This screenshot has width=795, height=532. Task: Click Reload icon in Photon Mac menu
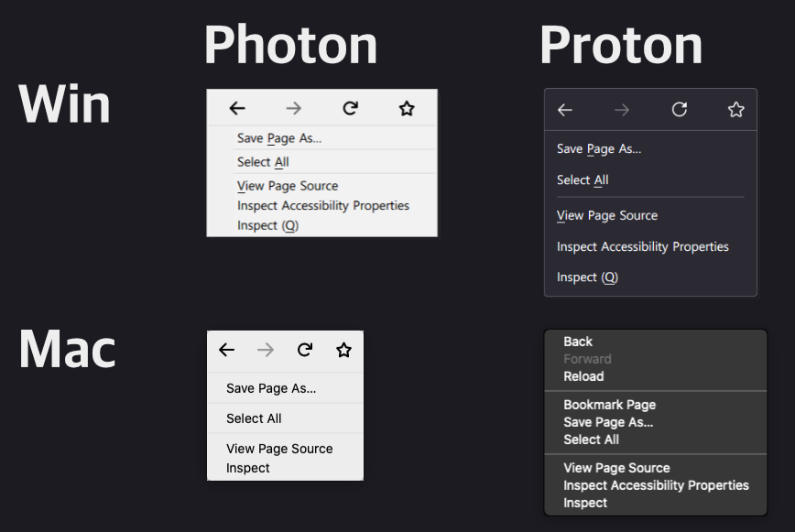point(305,350)
